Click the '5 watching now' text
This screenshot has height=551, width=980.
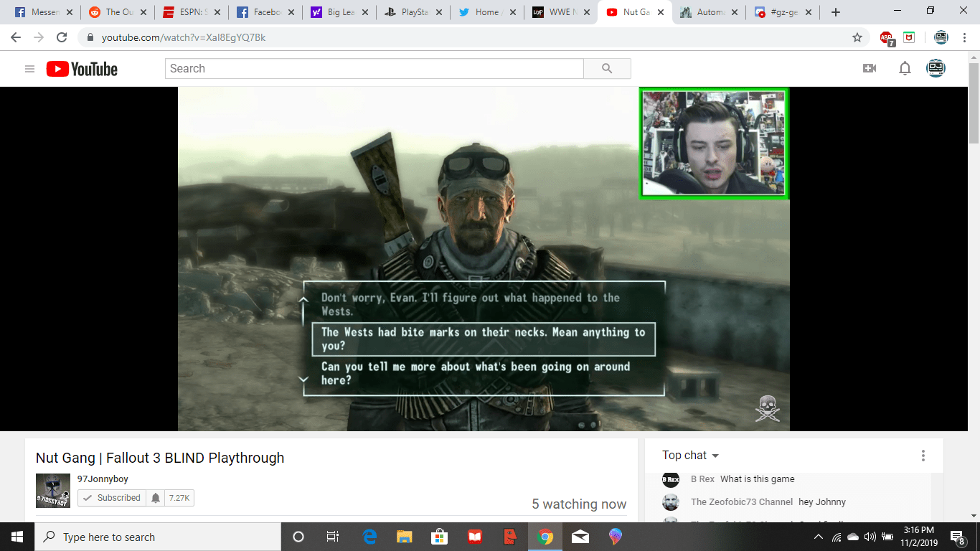click(x=579, y=504)
